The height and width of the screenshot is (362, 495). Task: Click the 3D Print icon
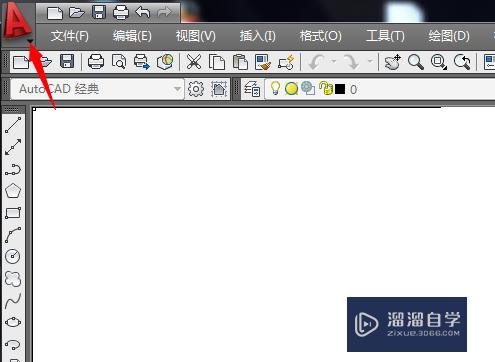click(165, 62)
